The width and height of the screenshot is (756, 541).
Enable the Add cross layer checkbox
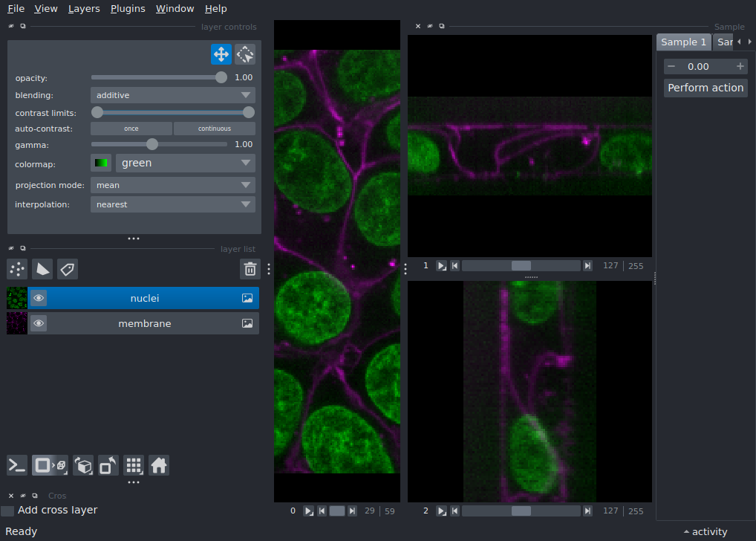tap(7, 511)
